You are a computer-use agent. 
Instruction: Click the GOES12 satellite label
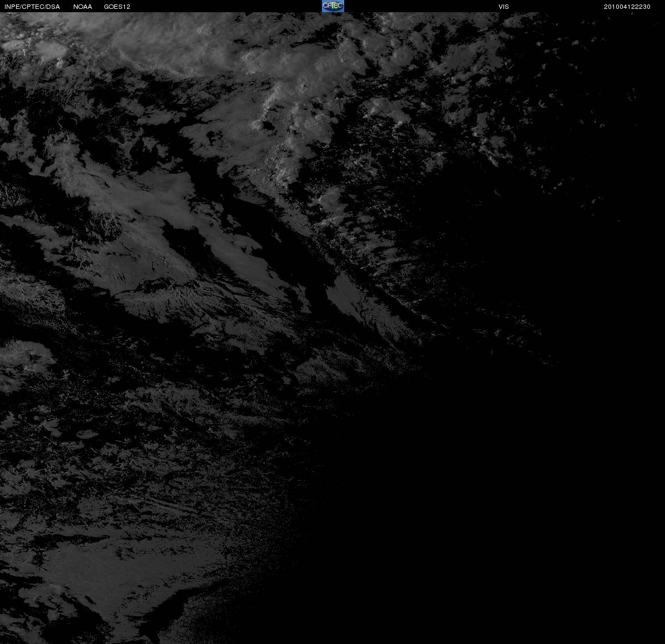tap(117, 7)
